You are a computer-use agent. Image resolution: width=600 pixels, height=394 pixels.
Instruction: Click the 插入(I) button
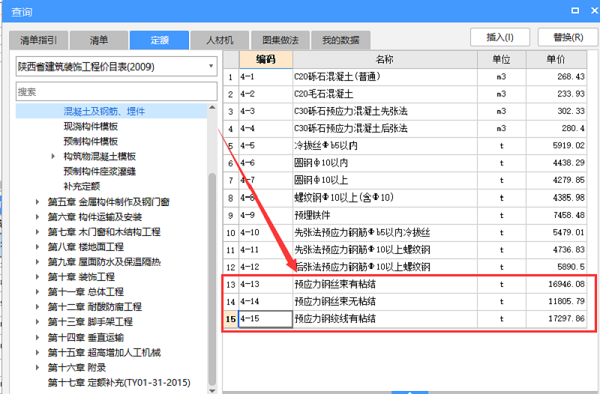pos(500,37)
